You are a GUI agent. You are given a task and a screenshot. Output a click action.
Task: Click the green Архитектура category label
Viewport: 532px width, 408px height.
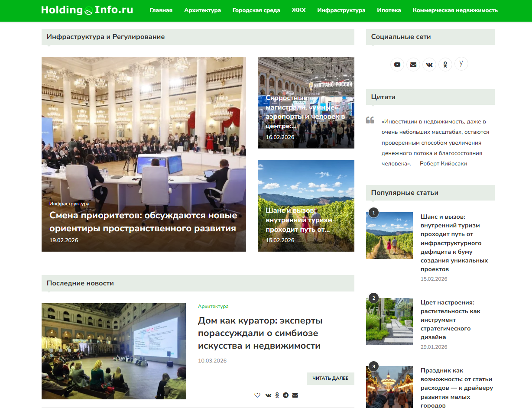coord(213,306)
